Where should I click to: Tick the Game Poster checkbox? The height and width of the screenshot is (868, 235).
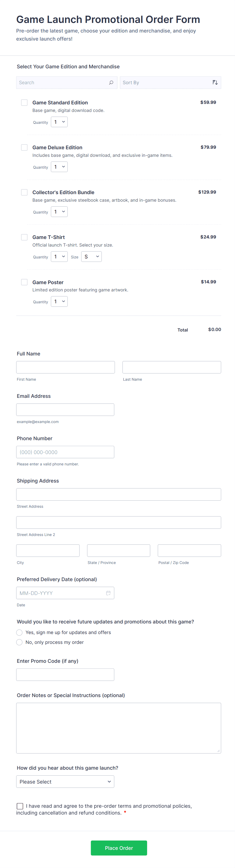click(x=24, y=282)
